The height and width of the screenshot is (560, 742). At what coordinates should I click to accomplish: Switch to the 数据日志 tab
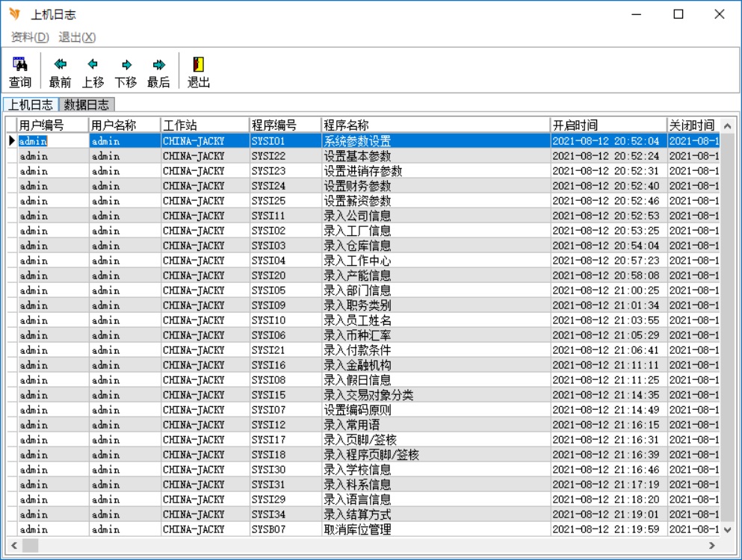tap(86, 105)
